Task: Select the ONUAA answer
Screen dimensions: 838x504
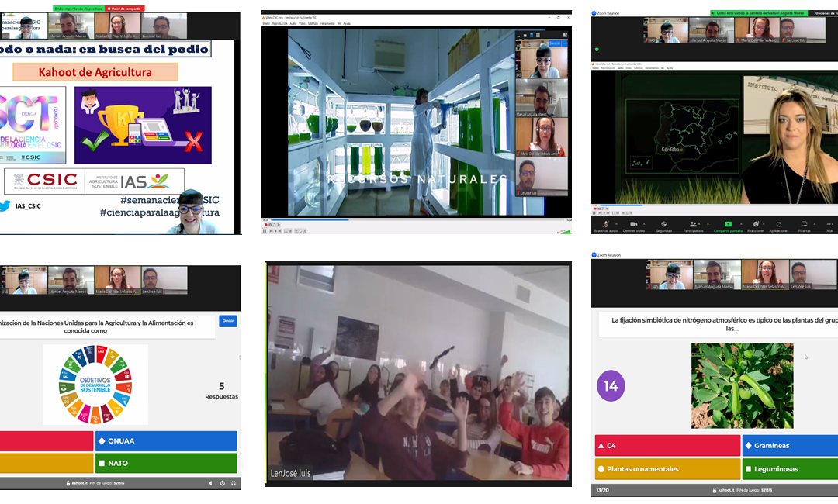Action: 166,441
